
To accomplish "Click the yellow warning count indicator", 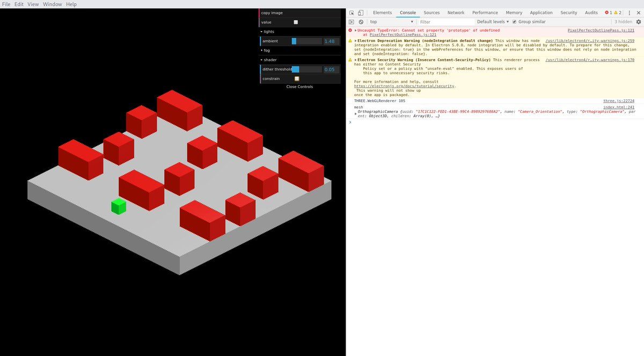I will [618, 13].
